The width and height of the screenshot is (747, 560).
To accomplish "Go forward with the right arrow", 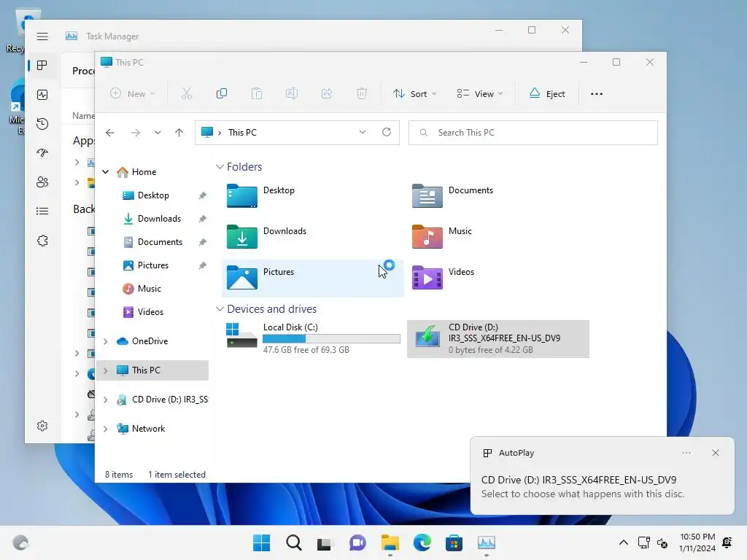I will click(x=136, y=133).
